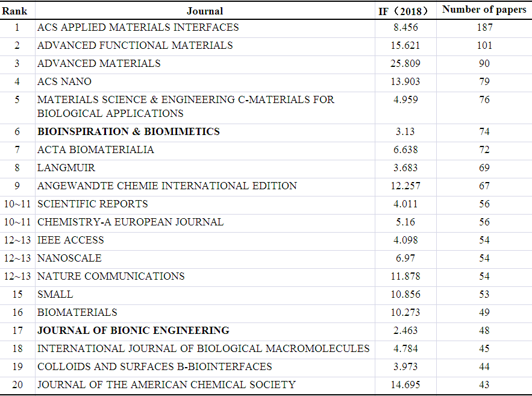Screen dimensions: 532x396
Task: Select the paper count "43"
Action: coord(484,385)
